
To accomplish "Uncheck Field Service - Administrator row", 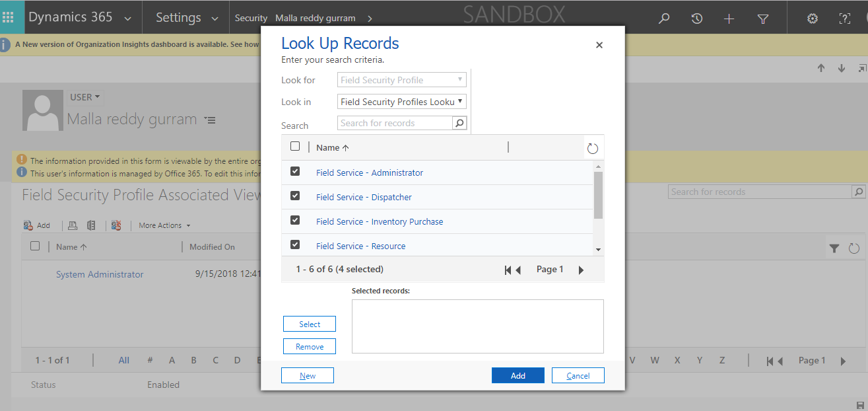I will tap(295, 171).
